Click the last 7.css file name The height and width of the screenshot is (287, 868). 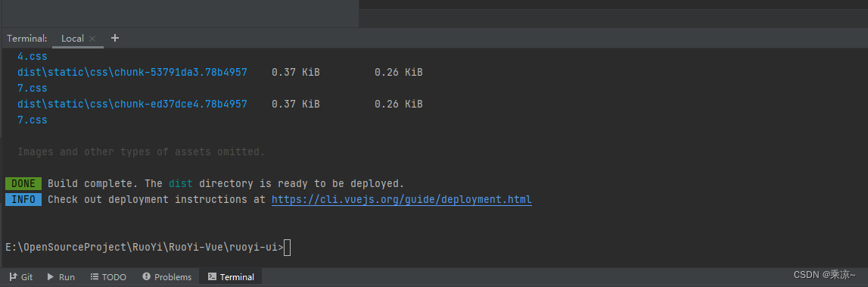pos(32,120)
